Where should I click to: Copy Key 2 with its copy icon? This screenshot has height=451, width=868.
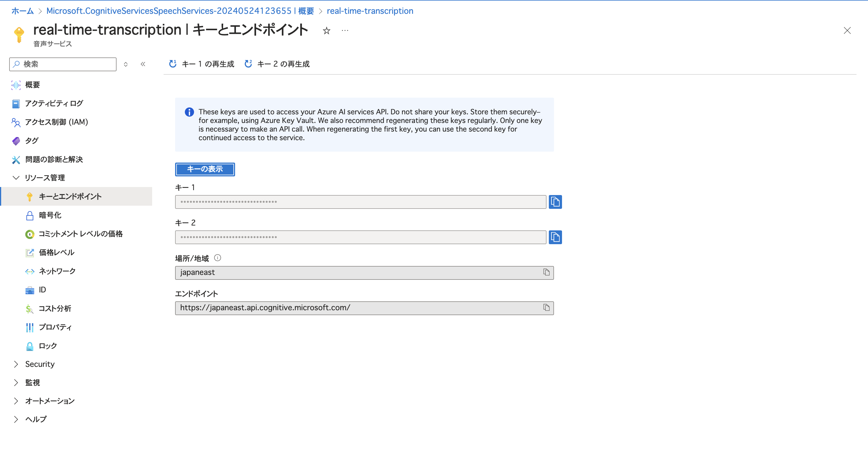(x=555, y=237)
